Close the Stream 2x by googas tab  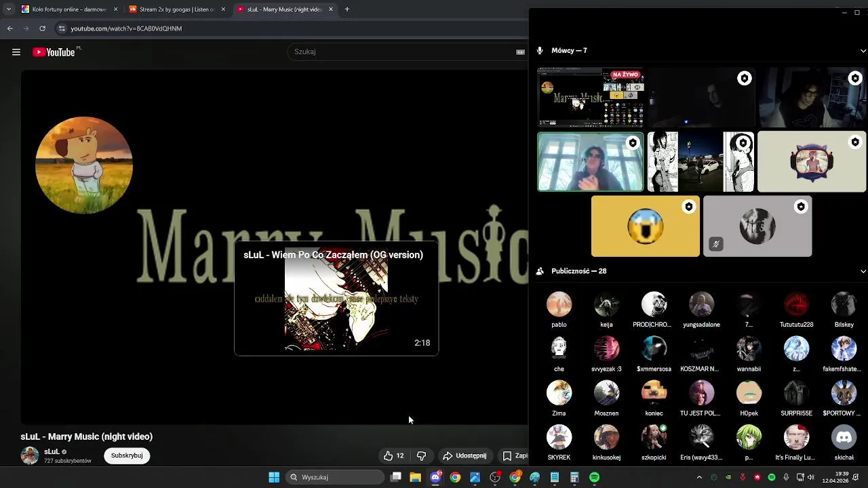point(223,9)
